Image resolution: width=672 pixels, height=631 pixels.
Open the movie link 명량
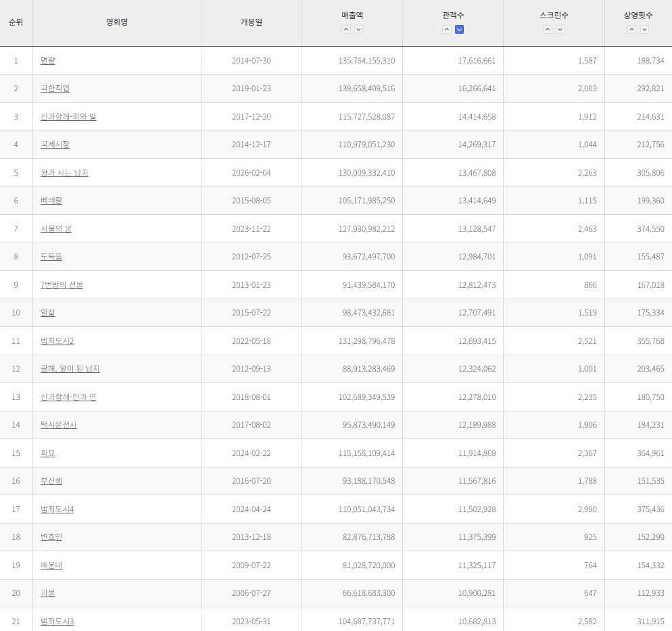click(x=47, y=61)
